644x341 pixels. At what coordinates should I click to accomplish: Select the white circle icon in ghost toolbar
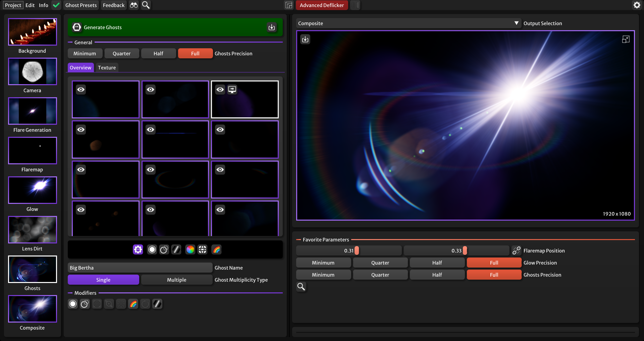click(152, 249)
